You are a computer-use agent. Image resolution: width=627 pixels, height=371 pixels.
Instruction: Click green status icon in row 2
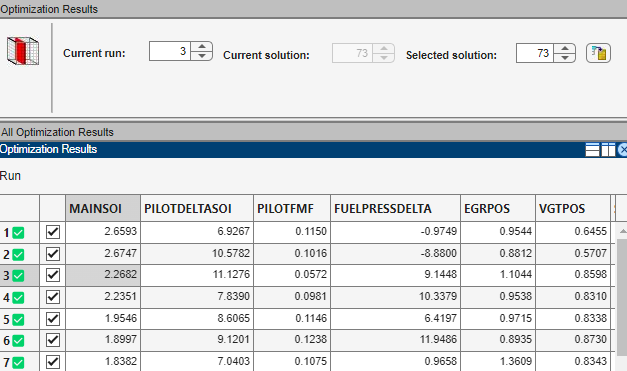[x=18, y=254]
